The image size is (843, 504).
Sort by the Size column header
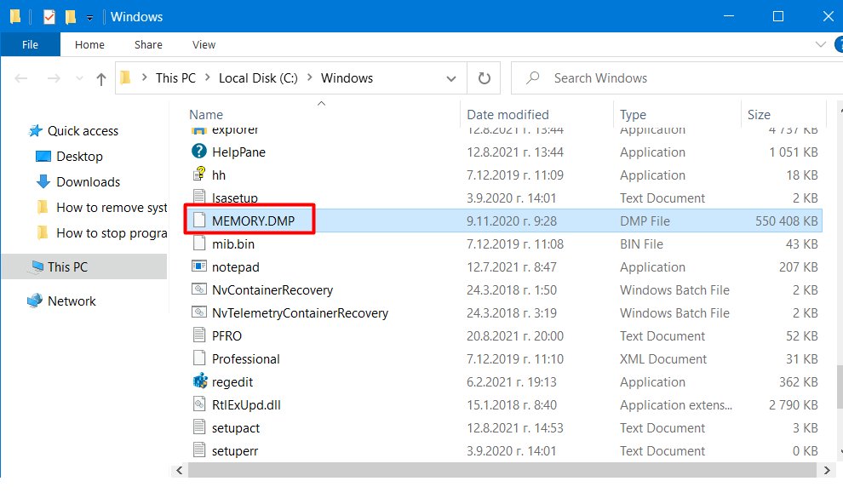coord(759,114)
